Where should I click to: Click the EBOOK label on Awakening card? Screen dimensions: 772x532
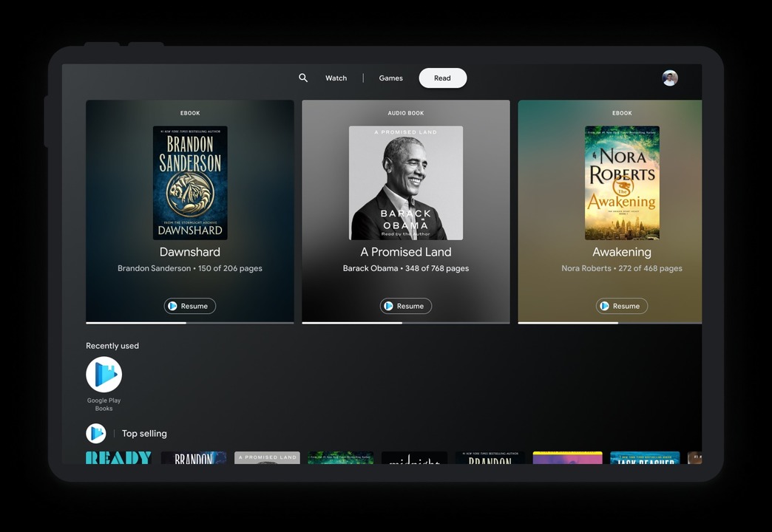[x=622, y=113]
